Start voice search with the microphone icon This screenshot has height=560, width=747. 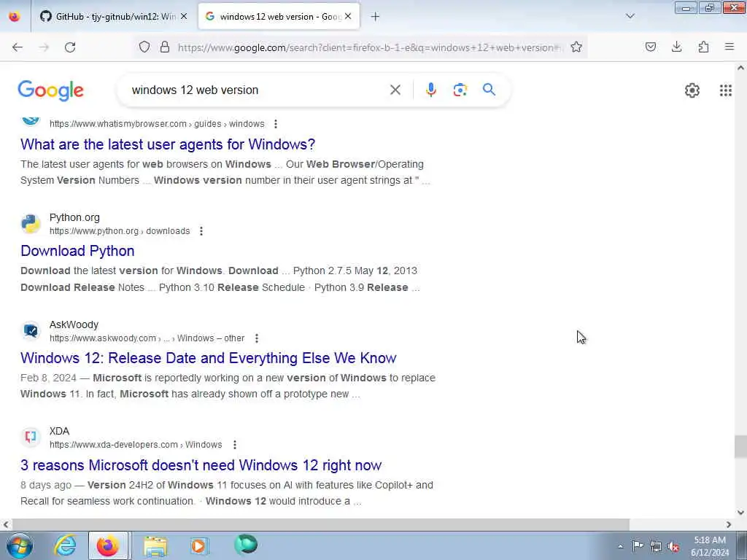pyautogui.click(x=431, y=90)
